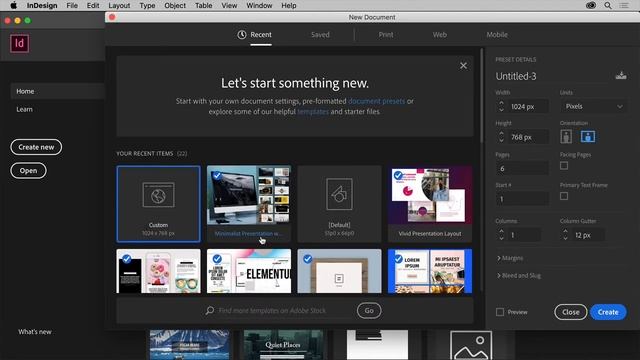Click the Height stepper arrows
Screen dimensions: 640x360
click(x=501, y=137)
